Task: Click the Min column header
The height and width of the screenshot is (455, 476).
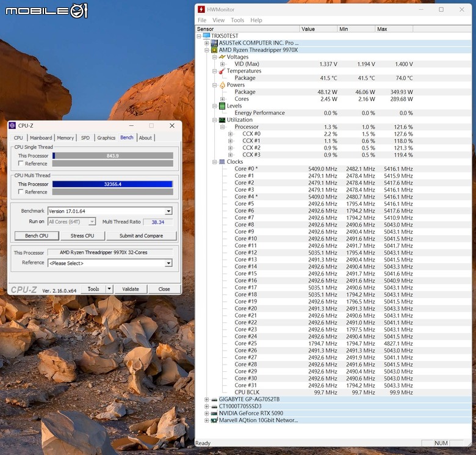Action: [x=356, y=29]
